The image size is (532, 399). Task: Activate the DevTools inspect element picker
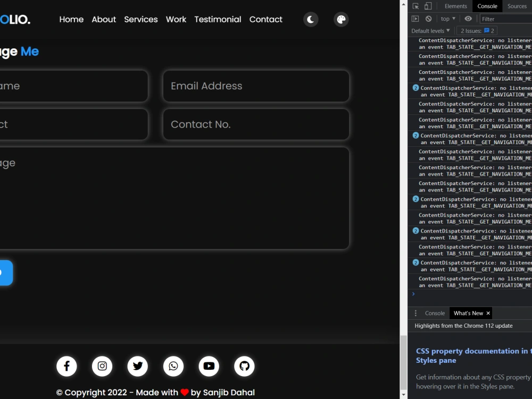[x=415, y=6]
